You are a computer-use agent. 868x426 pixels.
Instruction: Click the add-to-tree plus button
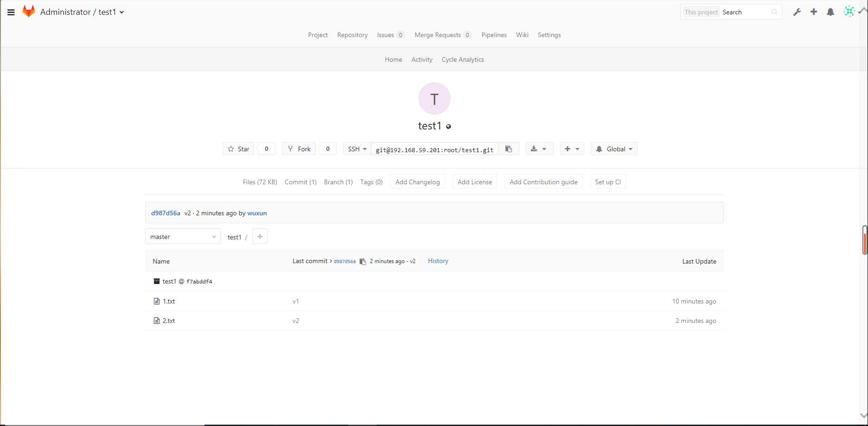260,237
